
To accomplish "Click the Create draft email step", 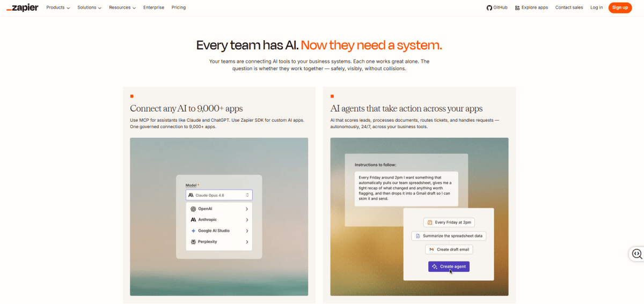I will pos(449,249).
